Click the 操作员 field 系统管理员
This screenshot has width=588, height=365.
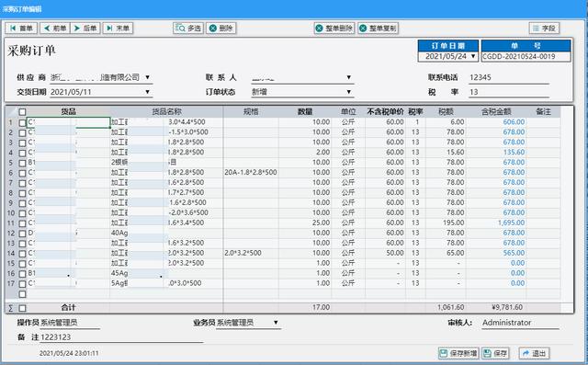(70, 323)
